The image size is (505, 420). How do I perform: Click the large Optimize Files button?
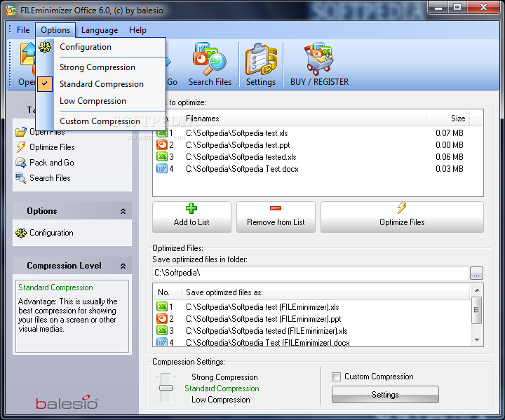(402, 217)
